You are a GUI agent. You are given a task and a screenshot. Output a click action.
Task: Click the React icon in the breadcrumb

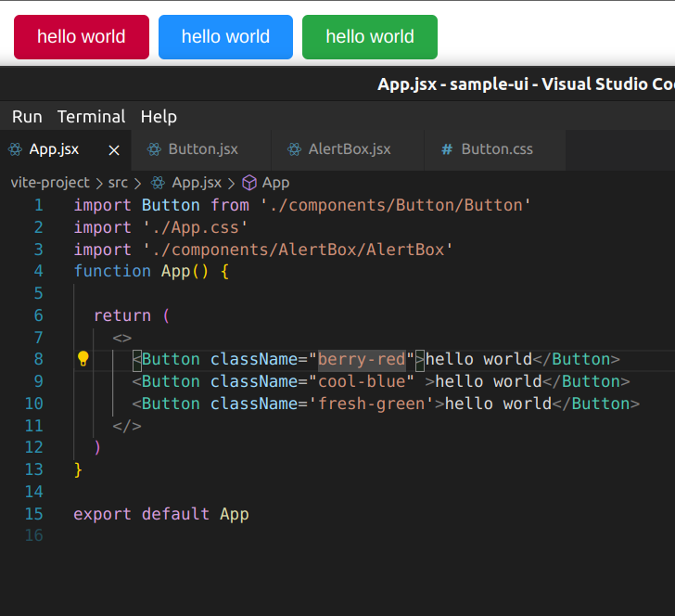pos(158,183)
